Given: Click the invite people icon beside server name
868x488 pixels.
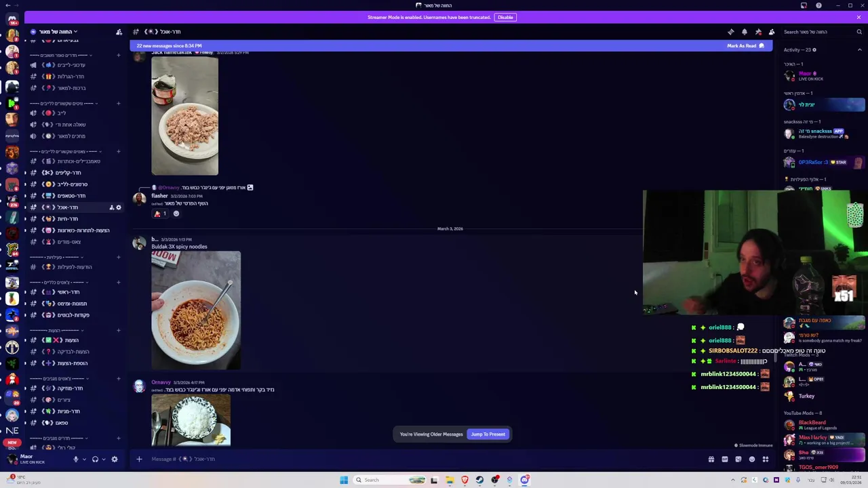Looking at the screenshot, I should (x=119, y=32).
